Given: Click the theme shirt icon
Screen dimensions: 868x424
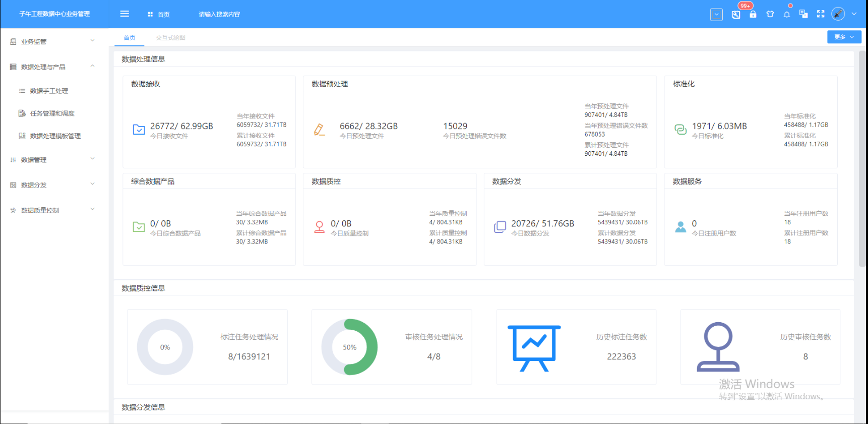Looking at the screenshot, I should click(x=770, y=14).
